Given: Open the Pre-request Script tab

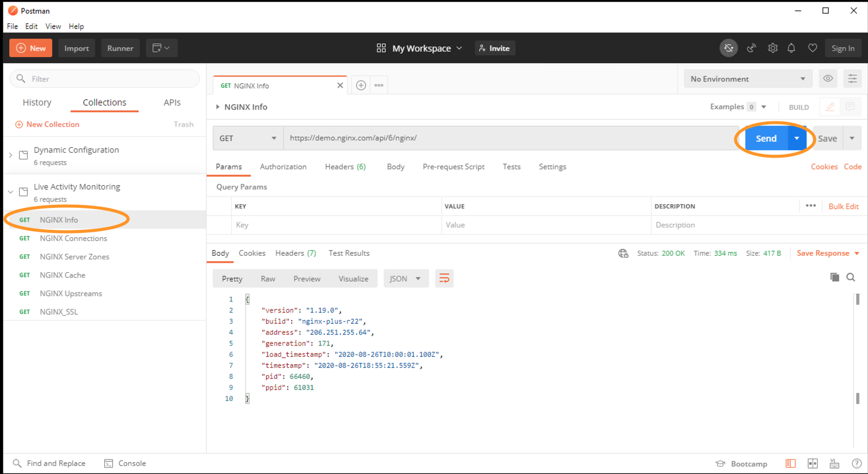Looking at the screenshot, I should click(x=454, y=167).
